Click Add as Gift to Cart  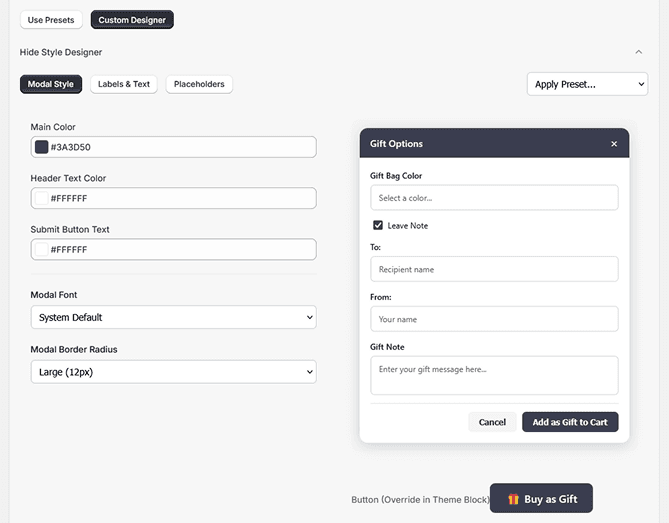[570, 422]
